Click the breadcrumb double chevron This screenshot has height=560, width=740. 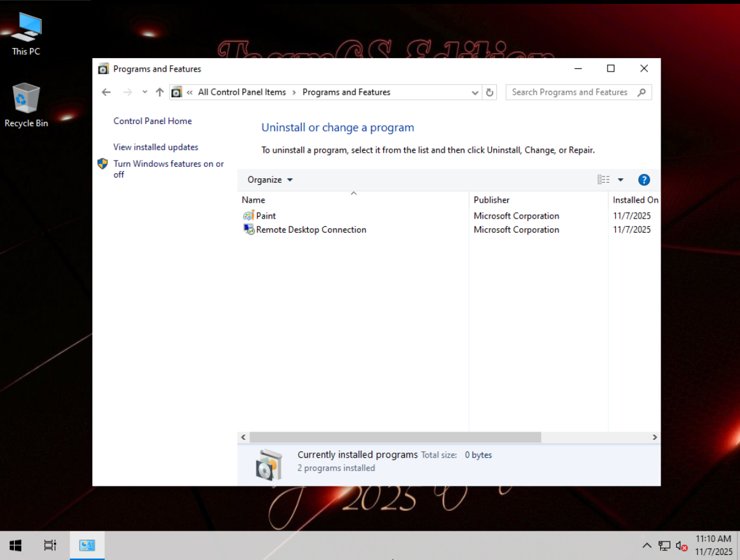click(190, 93)
